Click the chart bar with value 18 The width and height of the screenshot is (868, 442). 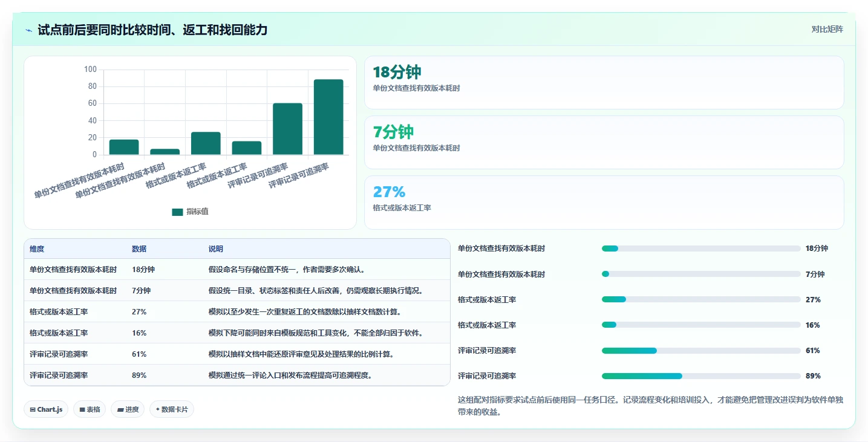coord(124,147)
